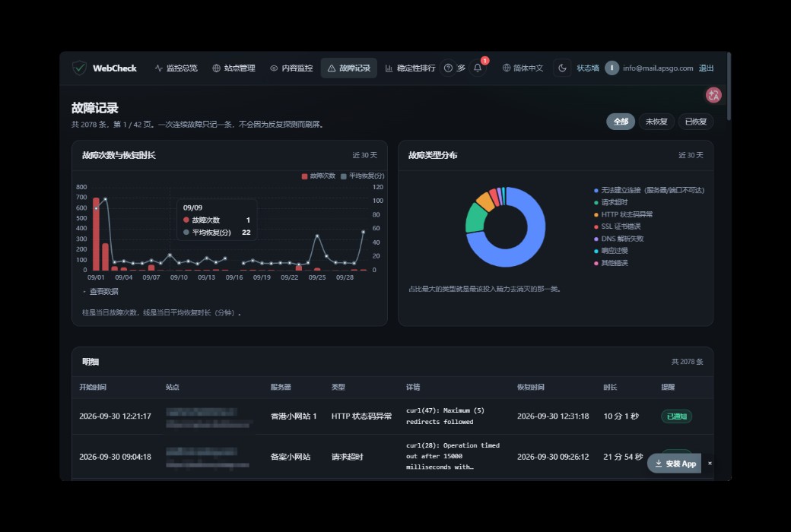This screenshot has width=791, height=532.
Task: Filter records by 已恢复
Action: click(x=696, y=122)
